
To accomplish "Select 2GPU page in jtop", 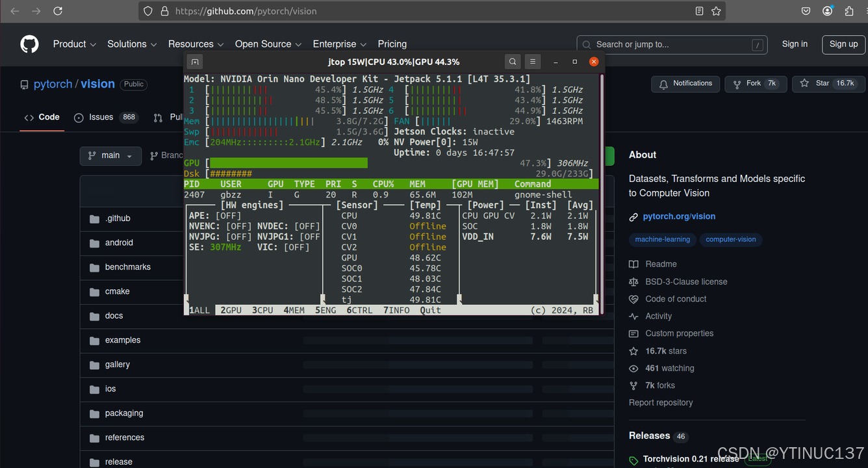I will (231, 311).
